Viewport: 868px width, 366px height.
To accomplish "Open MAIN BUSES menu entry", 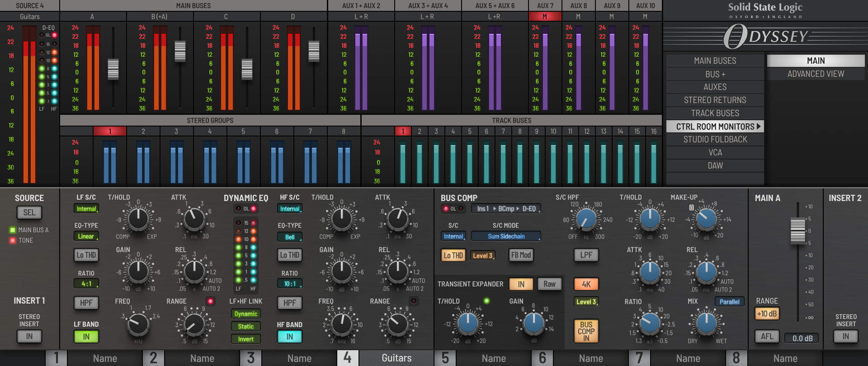I will 715,61.
